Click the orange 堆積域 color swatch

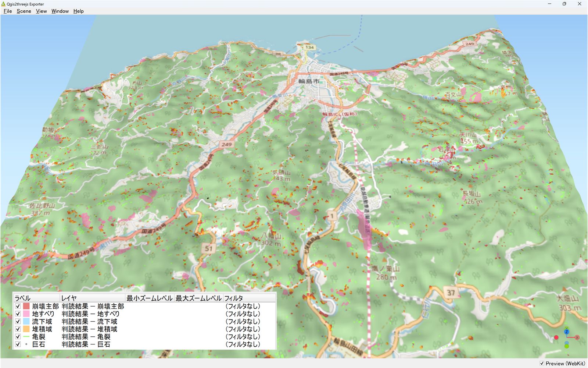click(26, 329)
